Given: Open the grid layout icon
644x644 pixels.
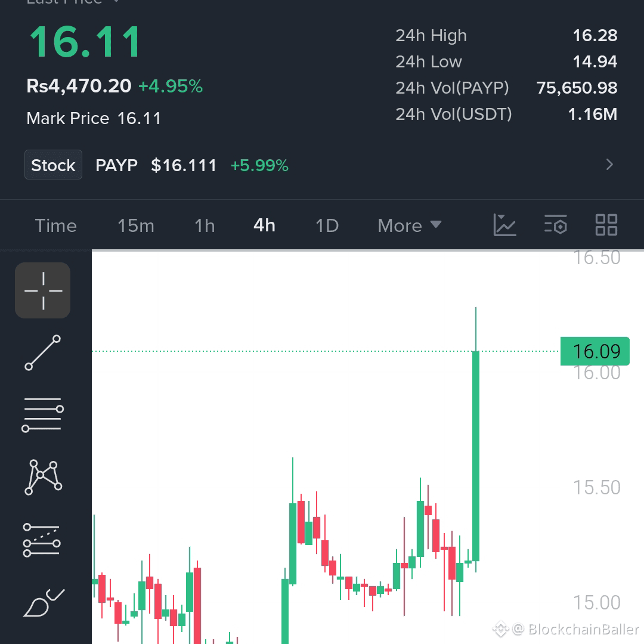Looking at the screenshot, I should tap(606, 225).
